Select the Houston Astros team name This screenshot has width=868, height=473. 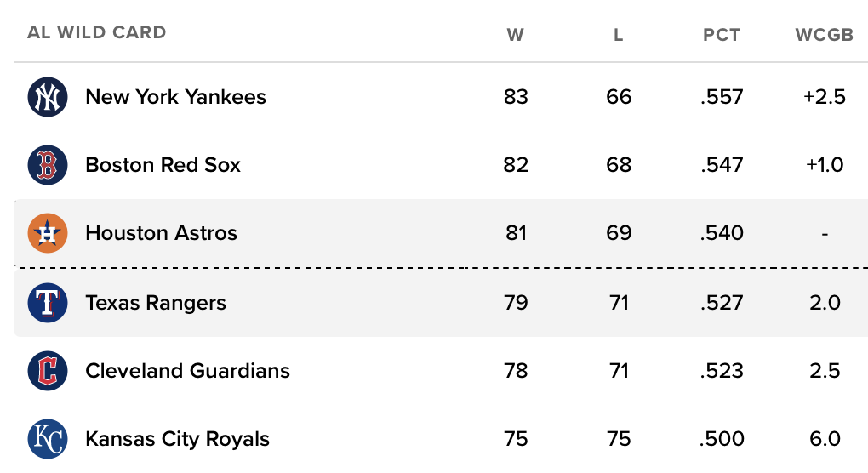tap(161, 233)
